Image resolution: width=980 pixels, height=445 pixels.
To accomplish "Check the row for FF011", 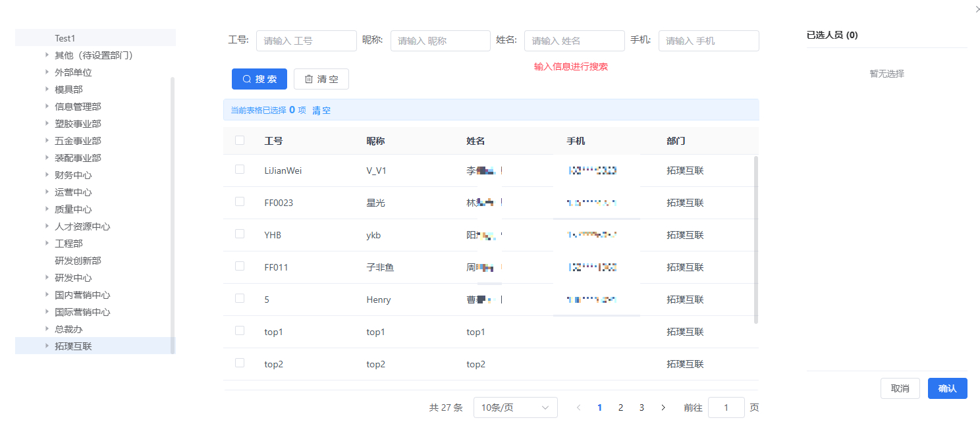I will [240, 267].
